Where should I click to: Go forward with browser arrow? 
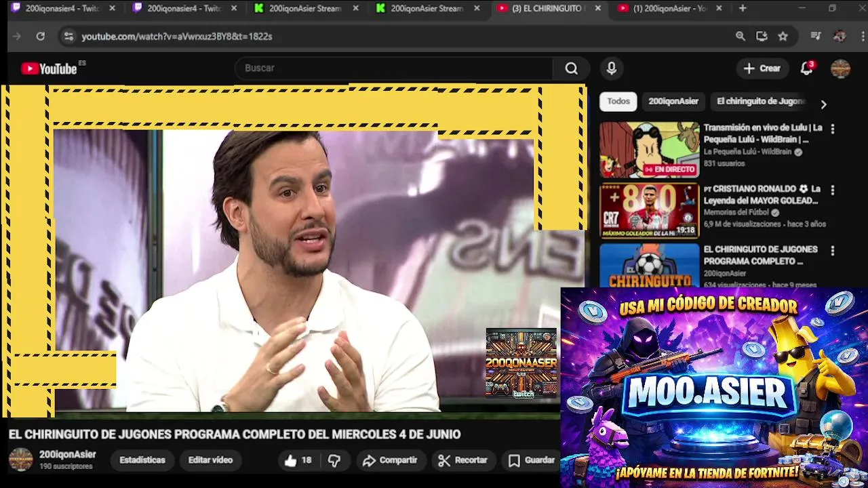point(17,36)
